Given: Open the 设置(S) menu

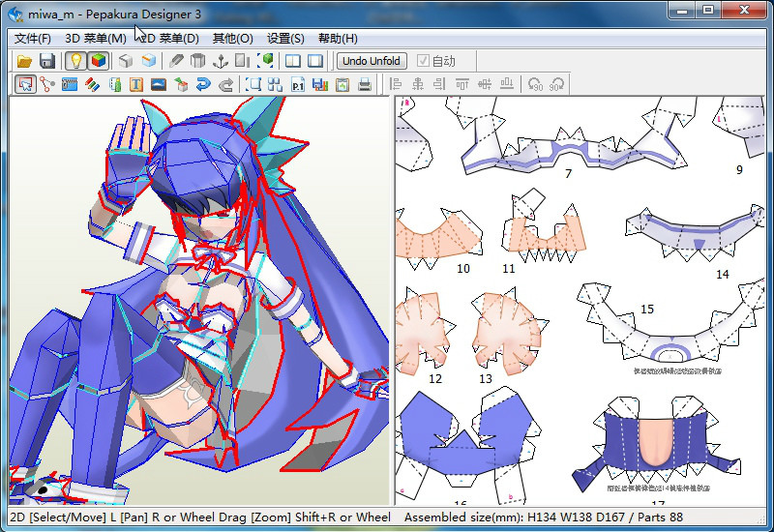Looking at the screenshot, I should [x=285, y=39].
